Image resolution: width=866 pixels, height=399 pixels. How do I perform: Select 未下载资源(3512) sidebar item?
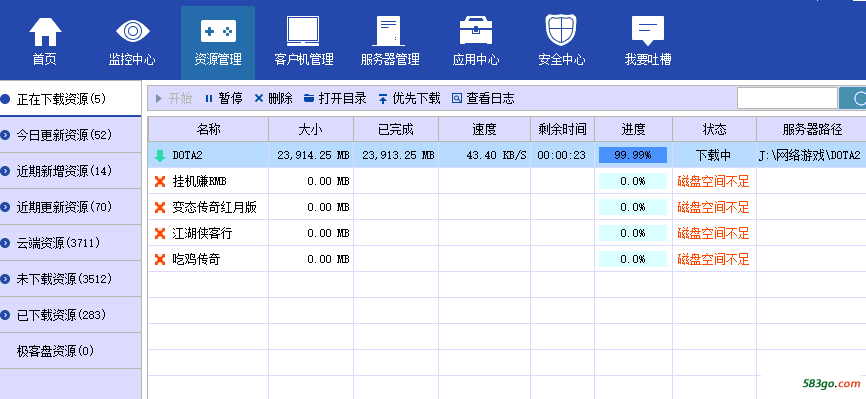tap(71, 279)
